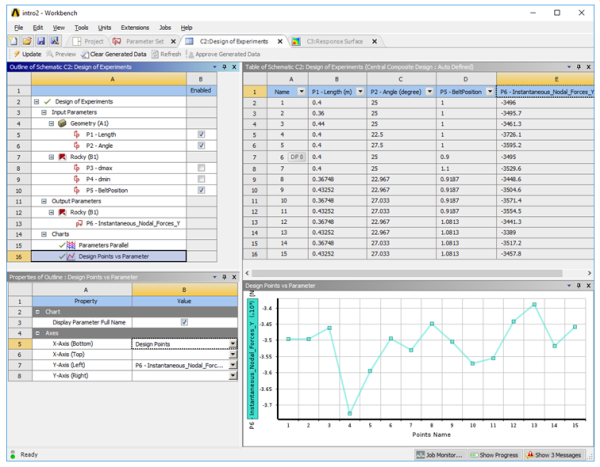Click Show Progress in status bar
This screenshot has width=600, height=467.
[497, 455]
